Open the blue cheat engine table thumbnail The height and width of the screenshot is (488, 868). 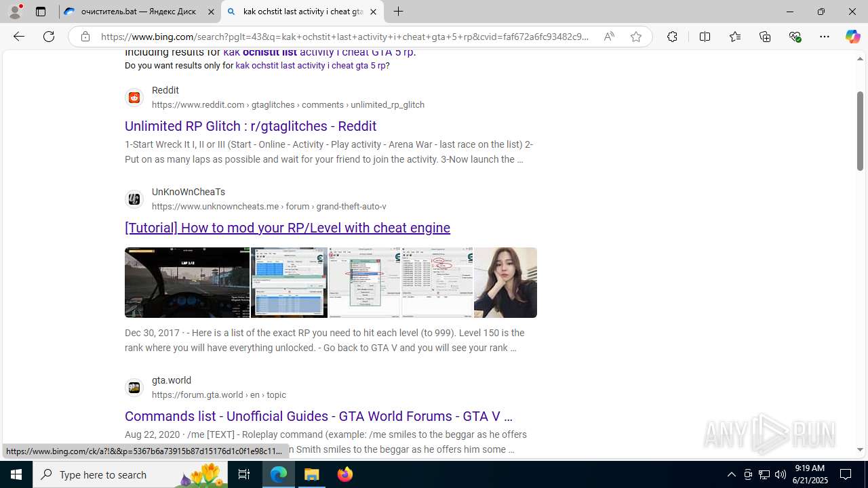(289, 283)
